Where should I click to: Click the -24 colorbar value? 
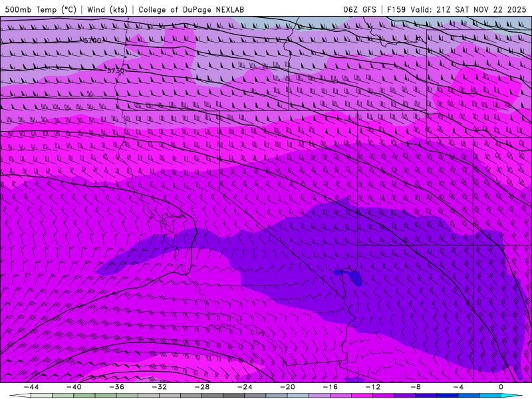[x=245, y=387]
